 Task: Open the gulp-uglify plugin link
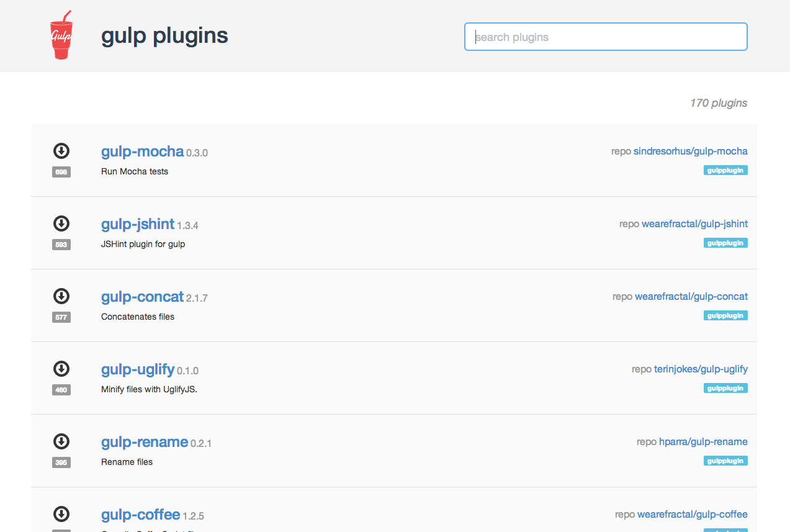pyautogui.click(x=138, y=369)
